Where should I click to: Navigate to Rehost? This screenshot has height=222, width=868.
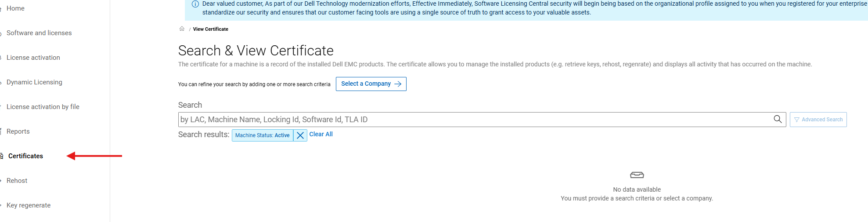coord(17,181)
